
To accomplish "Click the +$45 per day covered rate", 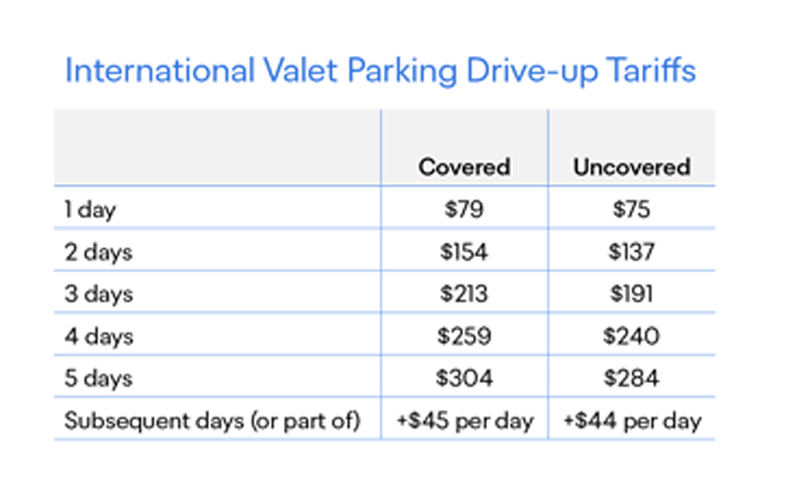I will [x=464, y=420].
